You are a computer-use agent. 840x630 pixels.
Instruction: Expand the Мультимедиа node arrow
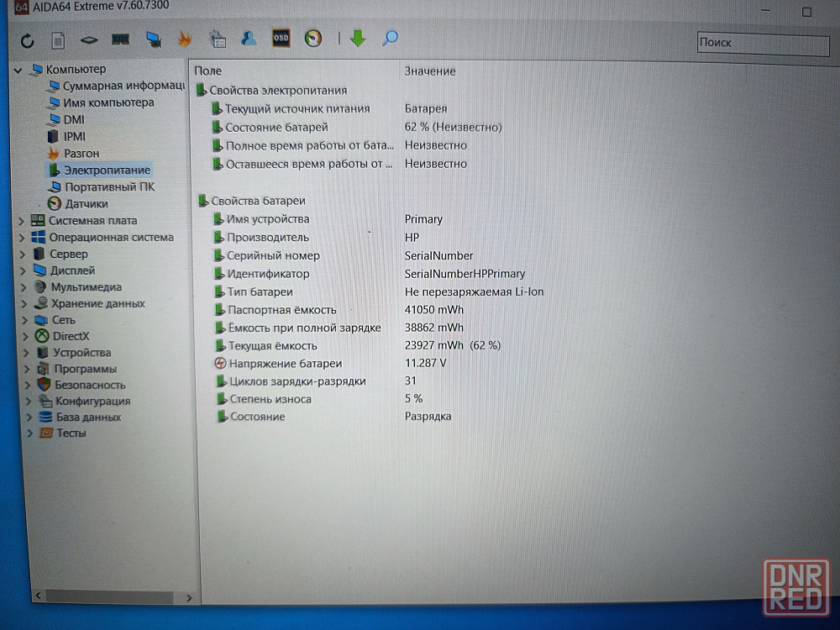point(24,287)
